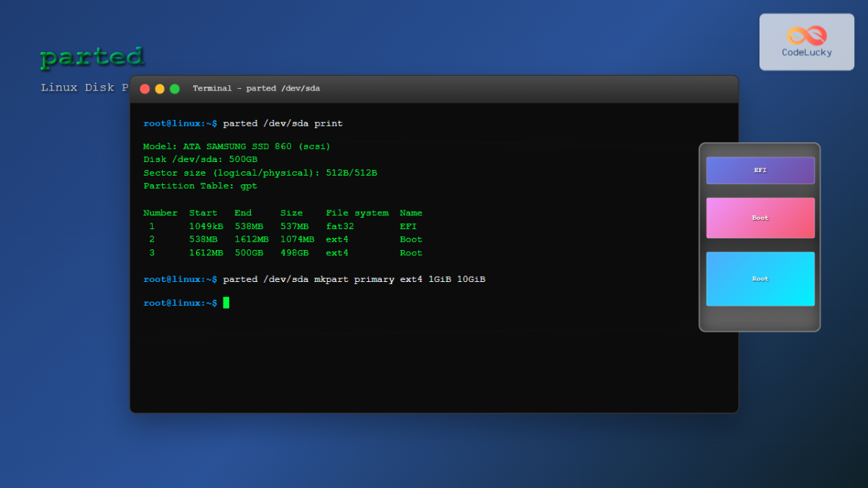Click the yellow minimize circle on terminal
Viewport: 868px width, 488px height.
tap(159, 87)
